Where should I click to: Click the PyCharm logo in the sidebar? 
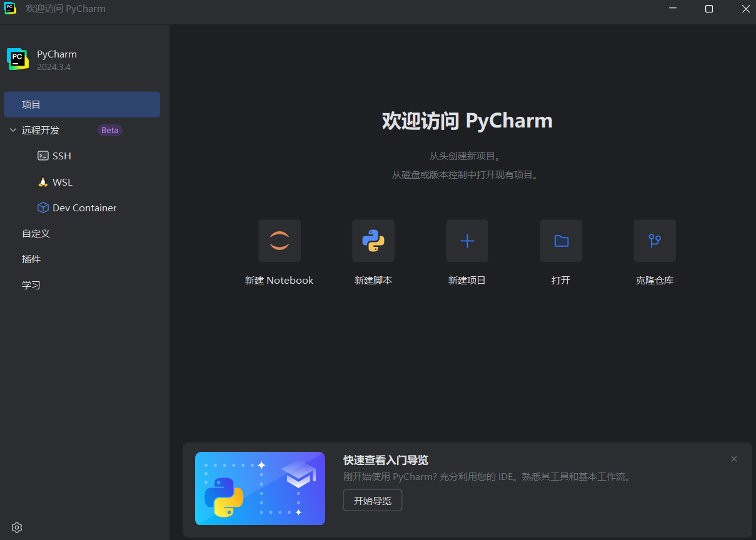point(18,59)
